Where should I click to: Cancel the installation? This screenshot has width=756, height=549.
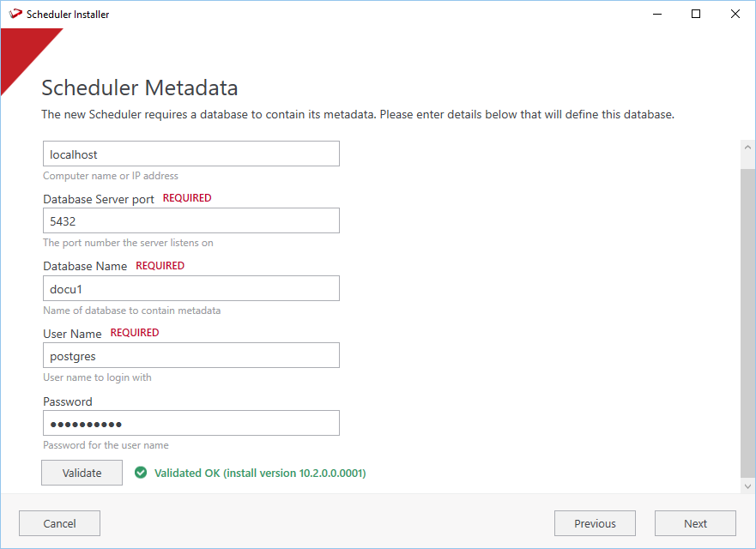coord(59,523)
